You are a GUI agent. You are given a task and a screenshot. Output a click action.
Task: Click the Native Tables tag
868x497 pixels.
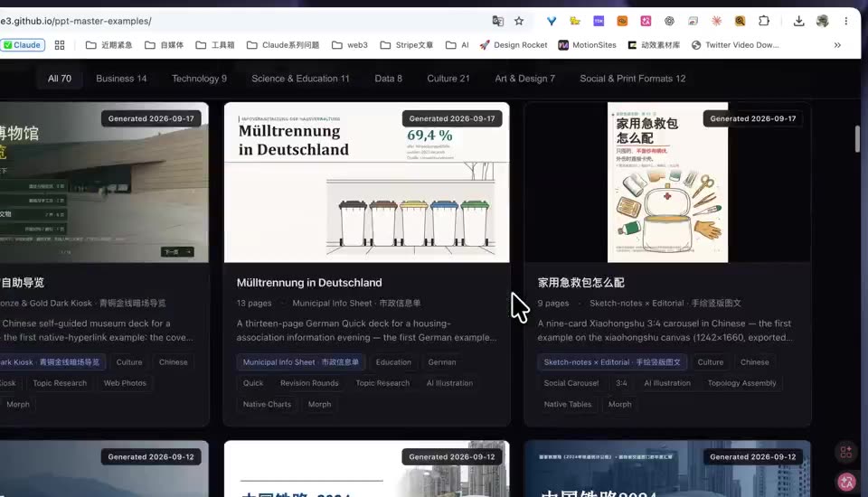point(568,404)
